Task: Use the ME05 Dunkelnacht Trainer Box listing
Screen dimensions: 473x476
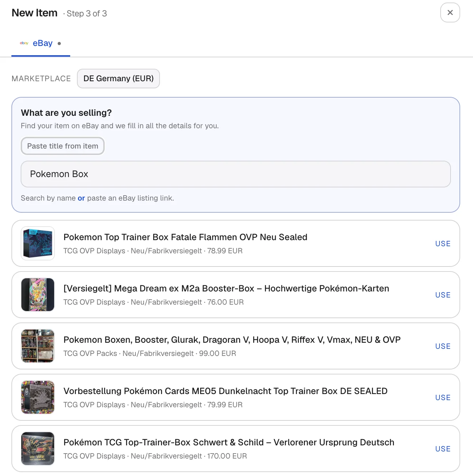Action: 443,398
